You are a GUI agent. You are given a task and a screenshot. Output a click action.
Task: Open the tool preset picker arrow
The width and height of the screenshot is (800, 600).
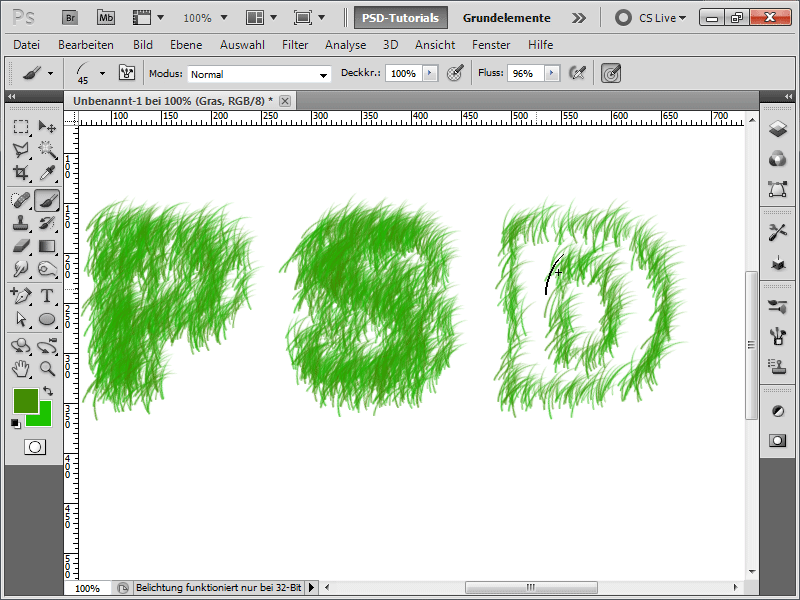tap(50, 73)
